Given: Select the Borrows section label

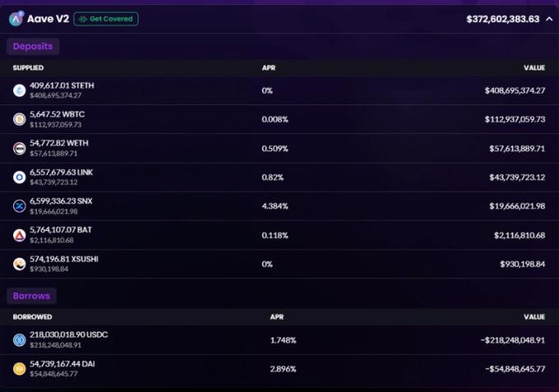Looking at the screenshot, I should click(x=32, y=294).
